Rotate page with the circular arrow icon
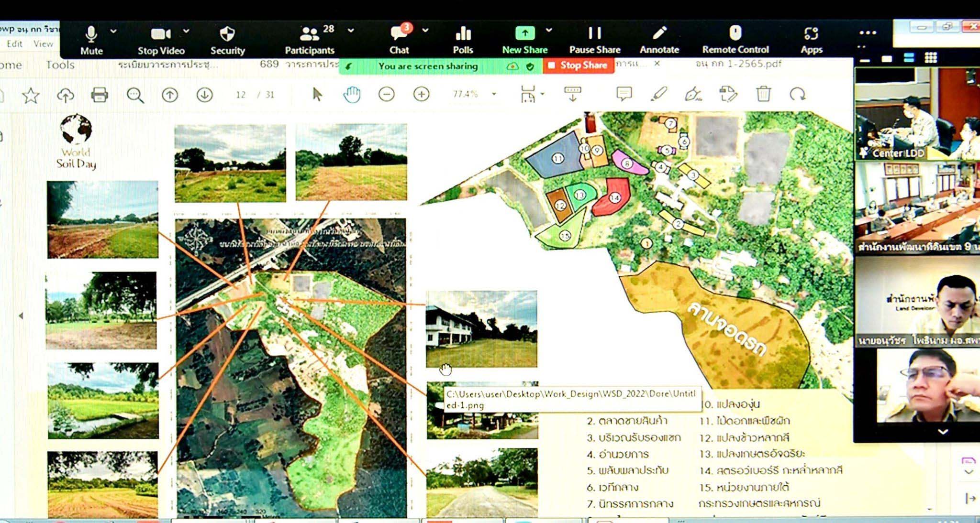Image resolution: width=980 pixels, height=523 pixels. pos(798,94)
